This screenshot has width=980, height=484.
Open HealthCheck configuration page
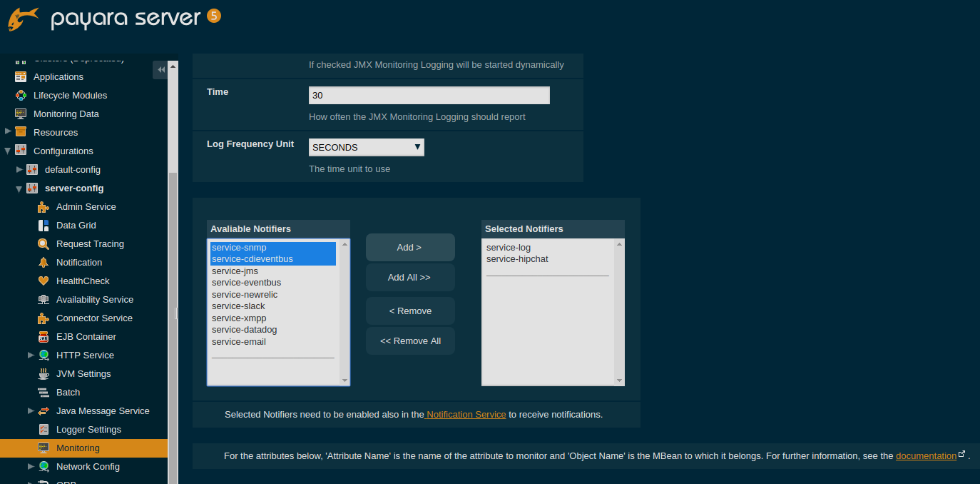pyautogui.click(x=83, y=281)
